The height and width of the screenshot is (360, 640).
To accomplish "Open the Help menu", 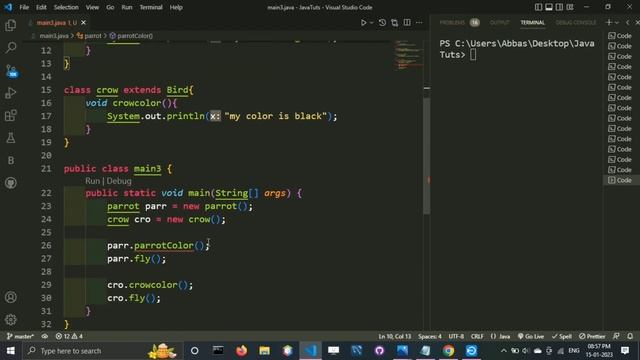I will point(176,7).
